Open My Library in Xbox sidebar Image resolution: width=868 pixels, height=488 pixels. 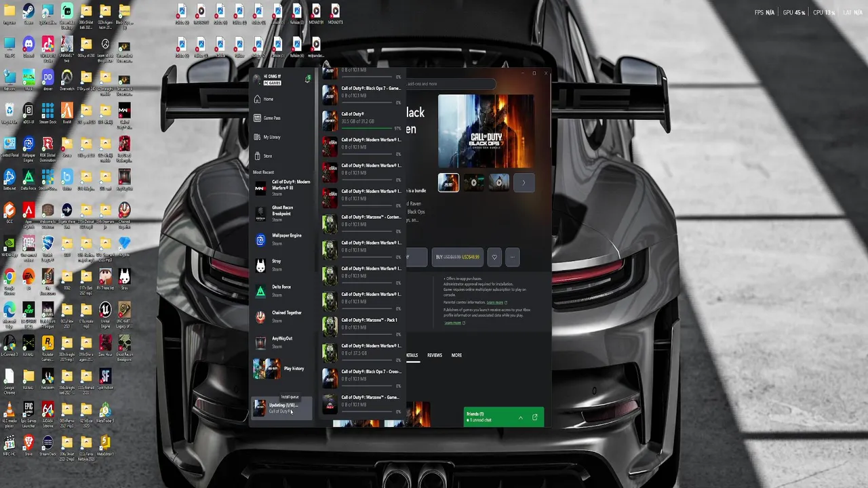[x=281, y=137]
